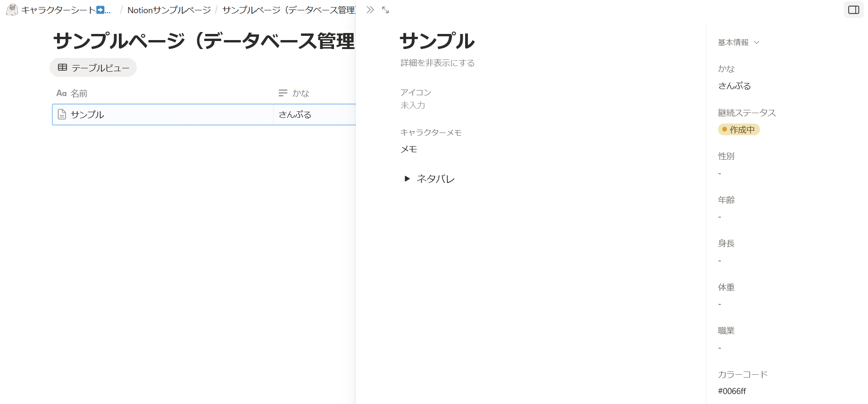
Task: Go to Notionサンプルページ in breadcrumb
Action: pos(169,10)
